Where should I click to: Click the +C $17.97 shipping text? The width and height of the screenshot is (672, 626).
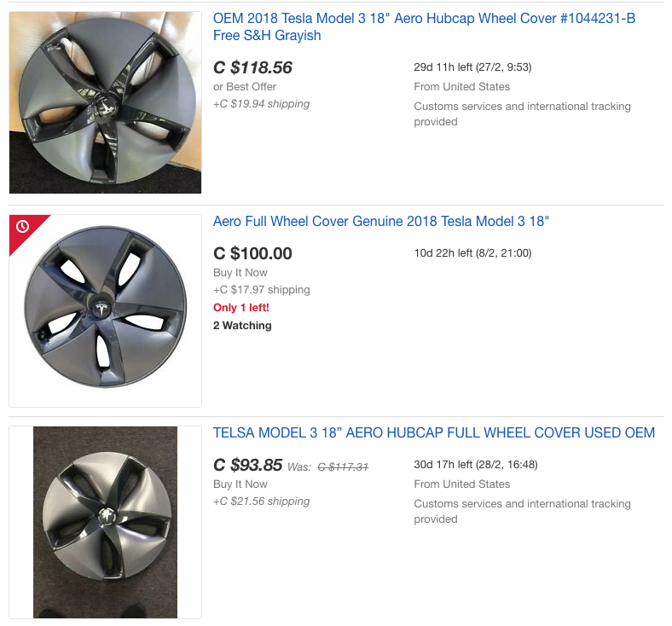(261, 290)
